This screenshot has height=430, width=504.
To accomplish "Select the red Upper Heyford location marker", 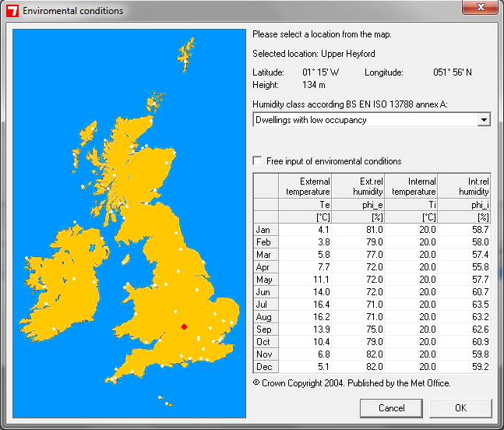I will pos(184,327).
